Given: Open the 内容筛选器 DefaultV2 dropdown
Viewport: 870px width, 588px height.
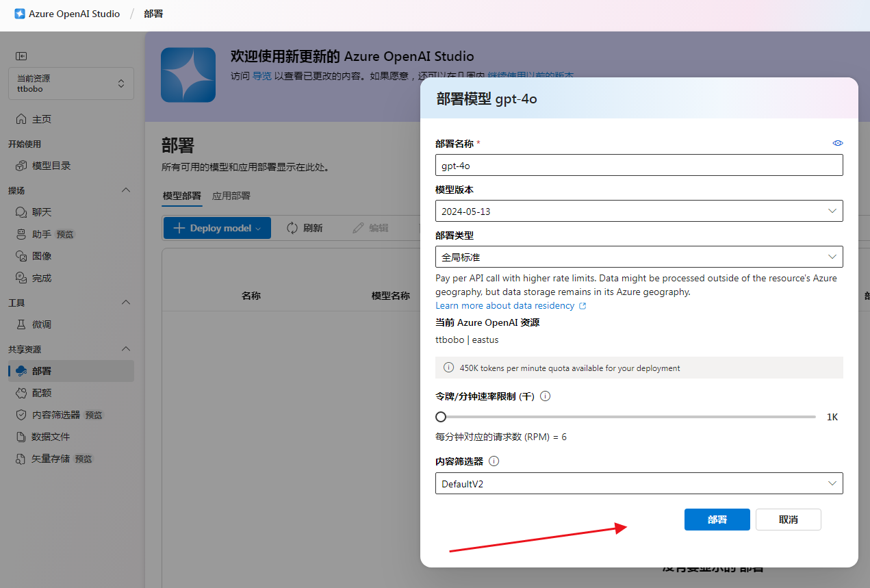Looking at the screenshot, I should 639,483.
